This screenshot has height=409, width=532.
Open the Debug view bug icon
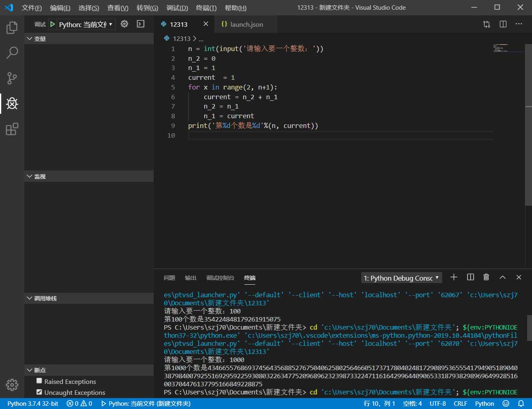pyautogui.click(x=12, y=104)
